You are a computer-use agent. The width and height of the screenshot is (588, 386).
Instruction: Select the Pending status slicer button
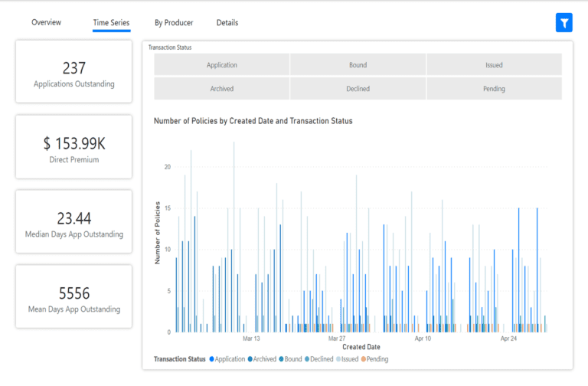[x=494, y=89]
